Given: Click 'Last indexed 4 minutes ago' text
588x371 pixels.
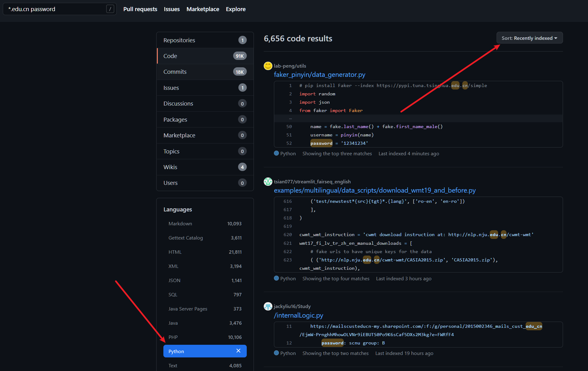Looking at the screenshot, I should 409,154.
